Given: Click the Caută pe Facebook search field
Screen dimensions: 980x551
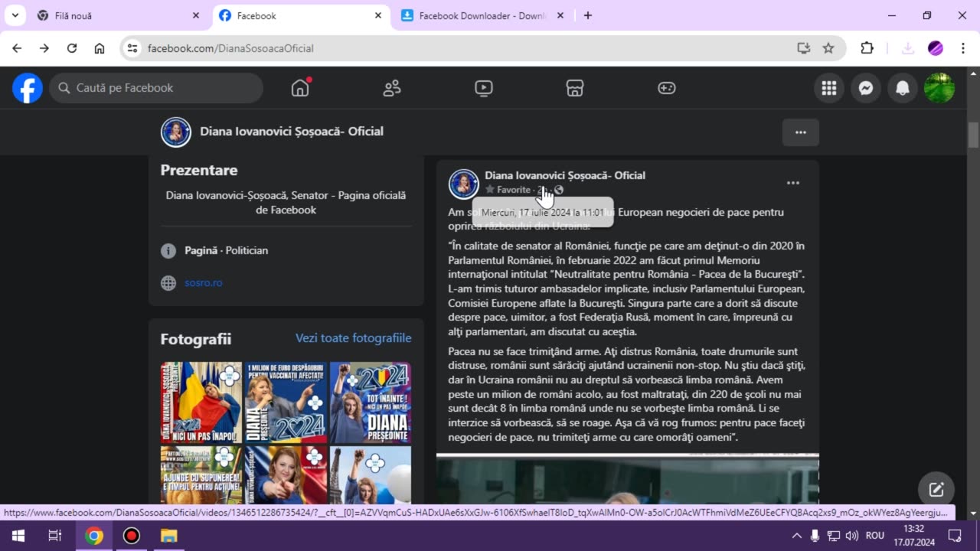Looking at the screenshot, I should coord(156,88).
